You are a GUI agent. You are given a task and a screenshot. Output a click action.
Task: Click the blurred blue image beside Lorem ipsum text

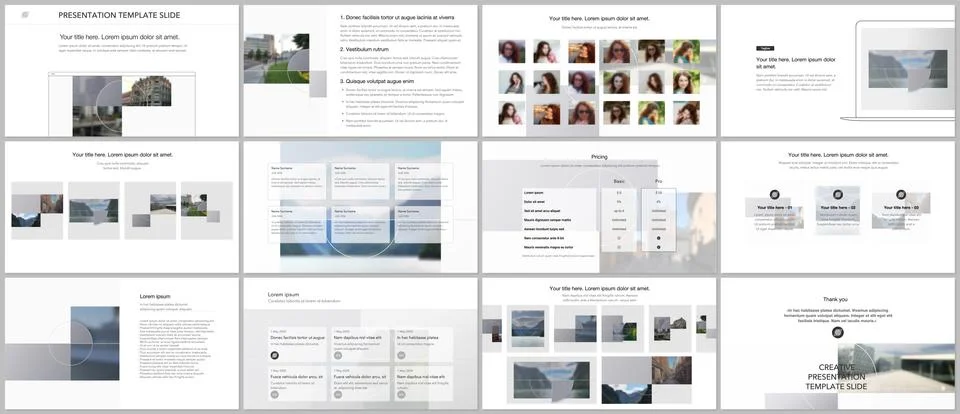95,343
